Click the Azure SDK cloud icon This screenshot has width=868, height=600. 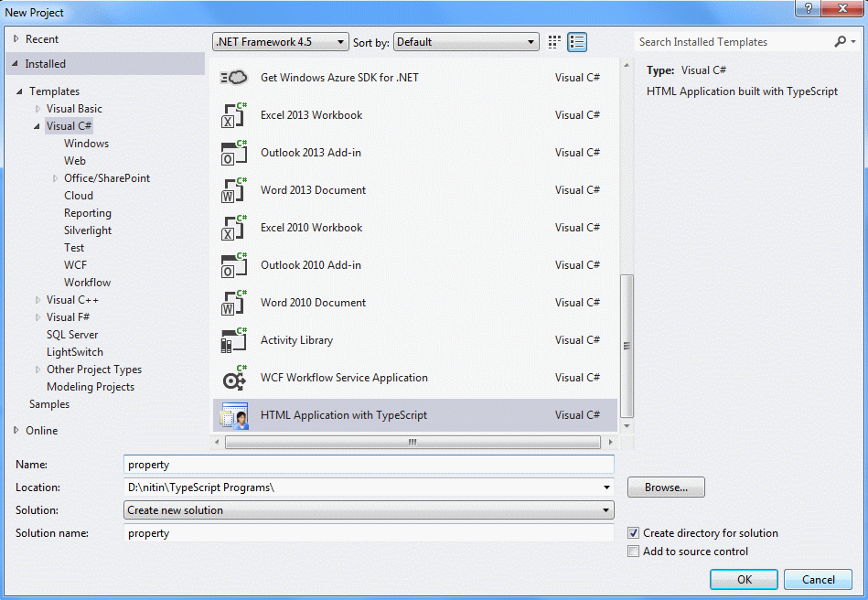tap(233, 78)
